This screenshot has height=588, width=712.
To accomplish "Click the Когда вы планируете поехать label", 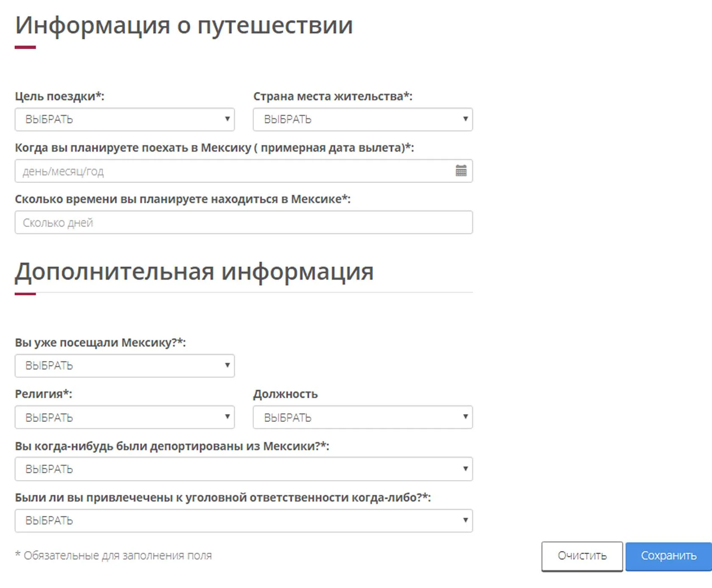I will [214, 148].
